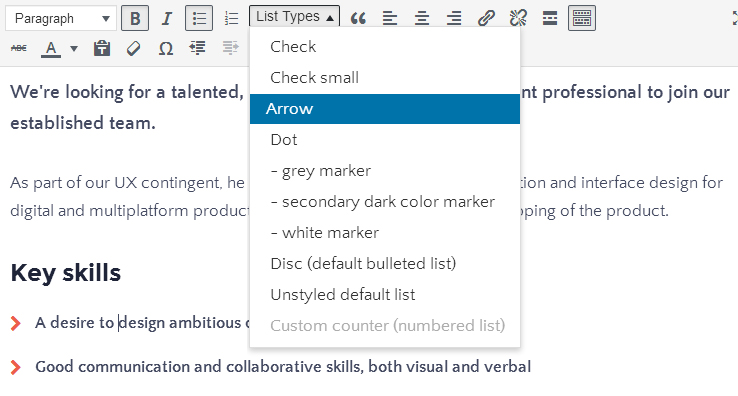Choose the Check list type
Viewport: 738px width, 396px height.
385,47
